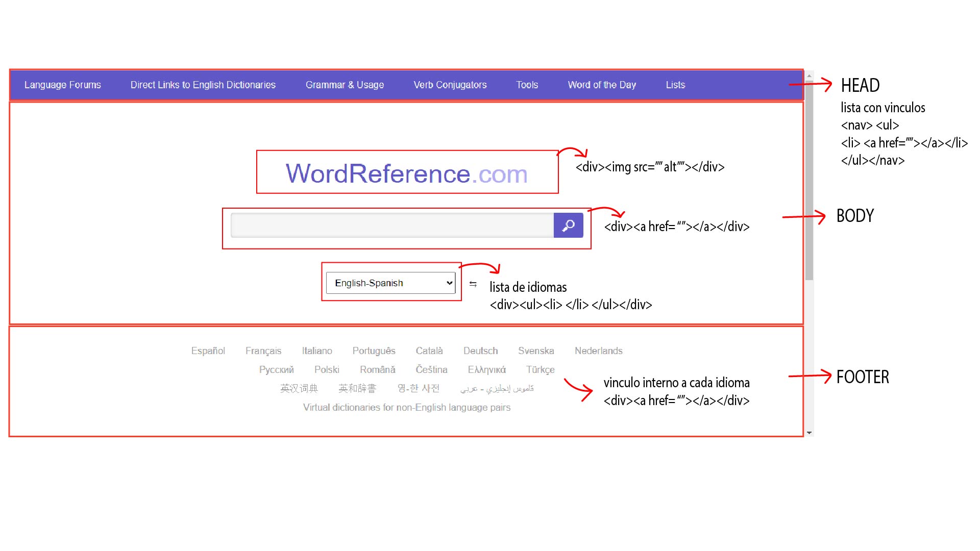Open the Lists menu
Image resolution: width=980 pixels, height=551 pixels.
click(x=675, y=85)
